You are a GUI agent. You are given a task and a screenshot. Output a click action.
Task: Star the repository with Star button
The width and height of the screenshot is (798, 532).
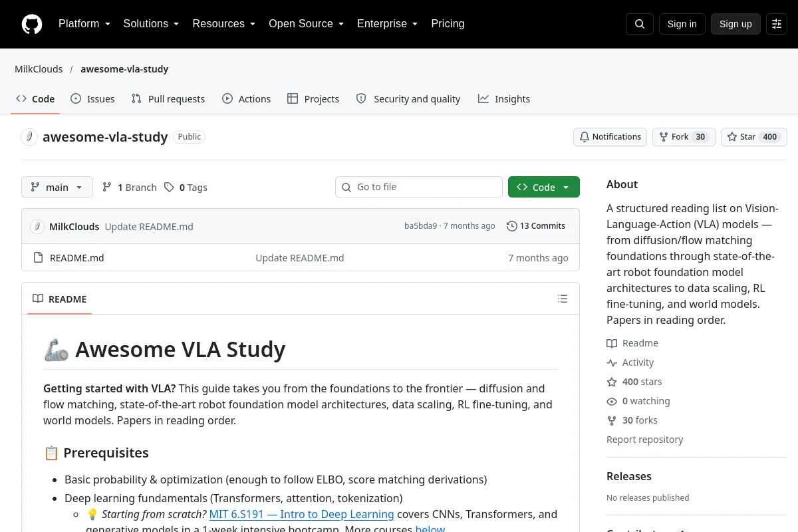(x=754, y=137)
